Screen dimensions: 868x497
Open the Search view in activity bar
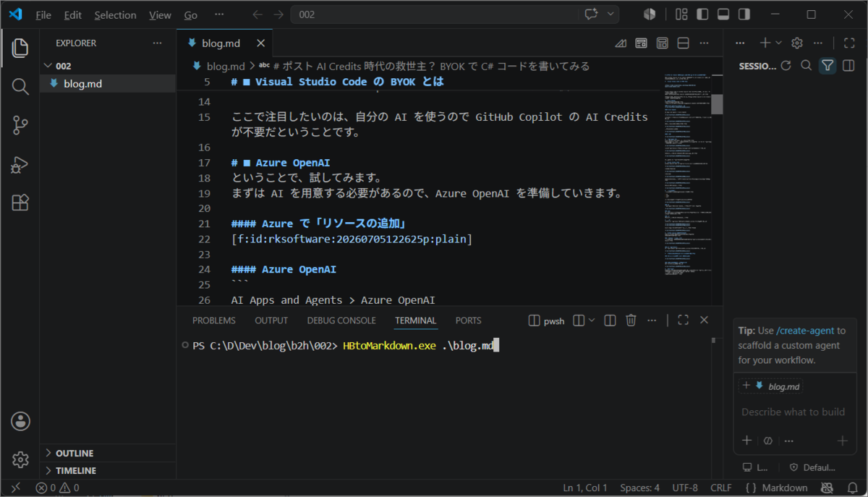coord(20,87)
